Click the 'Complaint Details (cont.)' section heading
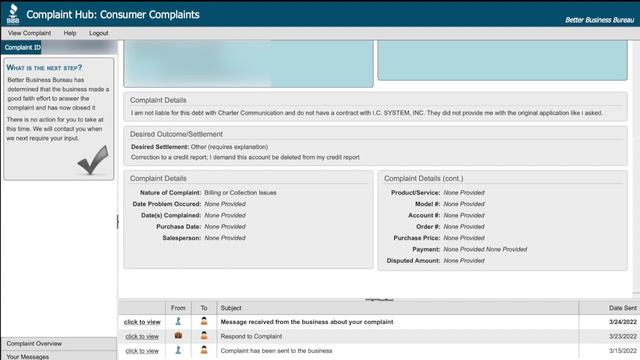The image size is (640, 360). point(424,178)
